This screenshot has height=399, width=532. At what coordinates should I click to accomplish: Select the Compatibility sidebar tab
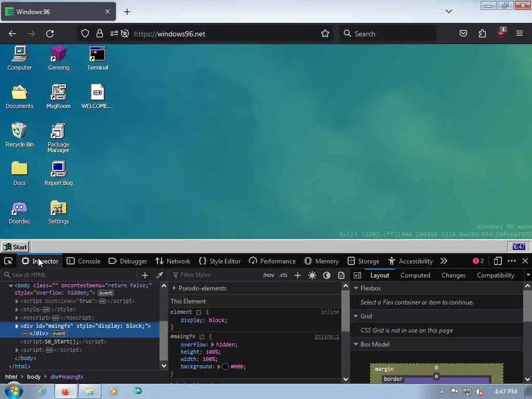click(495, 275)
